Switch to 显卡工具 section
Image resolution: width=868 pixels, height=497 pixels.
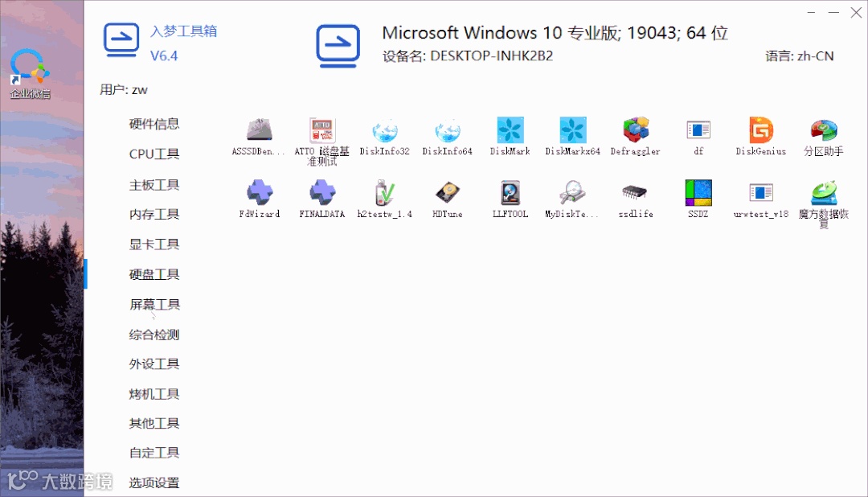coord(154,244)
